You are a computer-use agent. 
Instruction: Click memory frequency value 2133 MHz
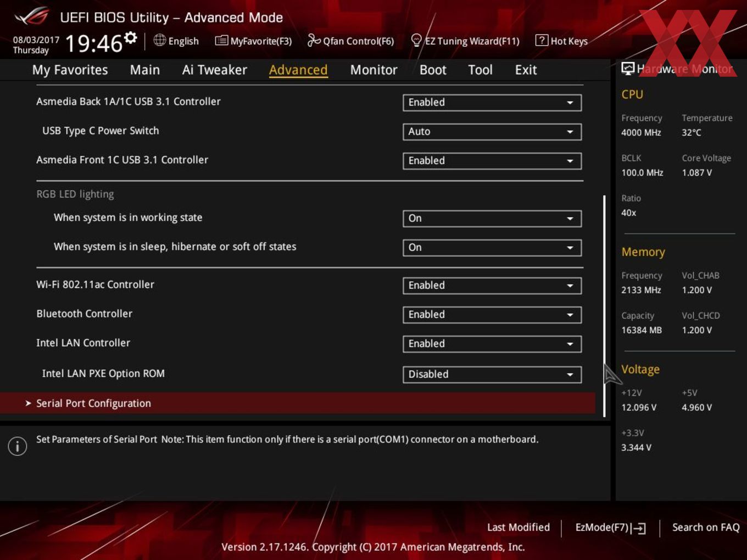pyautogui.click(x=641, y=290)
